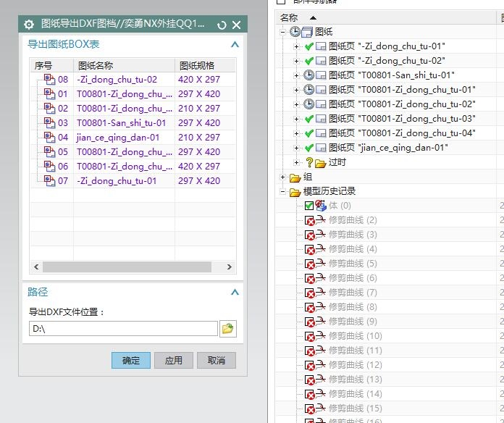Collapse the 路径 section

click(x=235, y=292)
